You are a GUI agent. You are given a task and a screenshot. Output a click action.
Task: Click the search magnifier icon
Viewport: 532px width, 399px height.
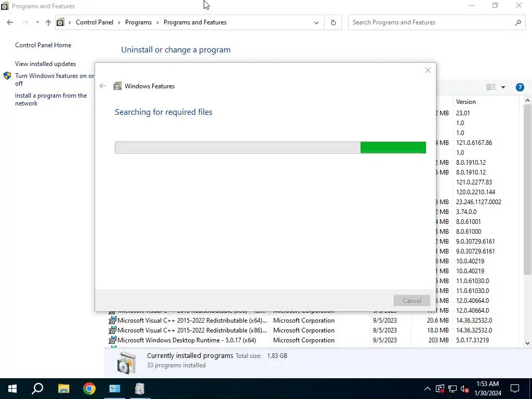click(518, 22)
